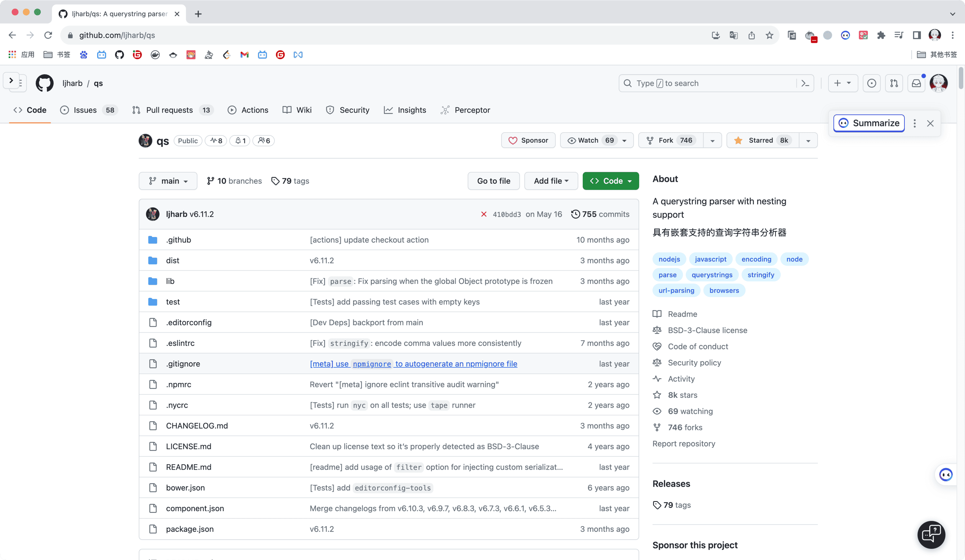
Task: Open the issues icon in top header
Action: 871,83
